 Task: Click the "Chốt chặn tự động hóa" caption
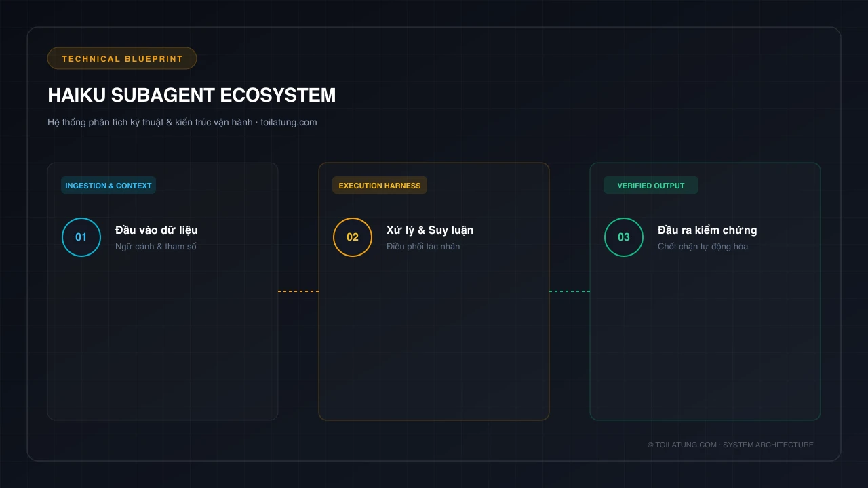tap(703, 247)
